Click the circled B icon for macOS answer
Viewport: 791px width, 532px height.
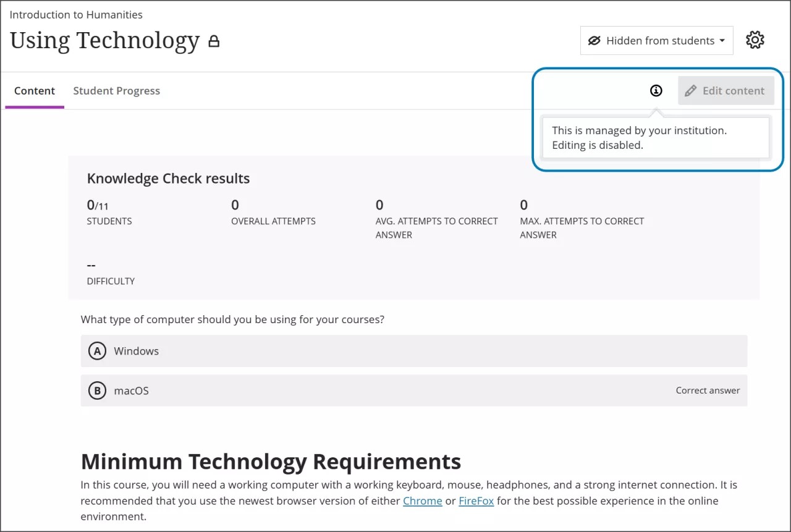click(97, 390)
